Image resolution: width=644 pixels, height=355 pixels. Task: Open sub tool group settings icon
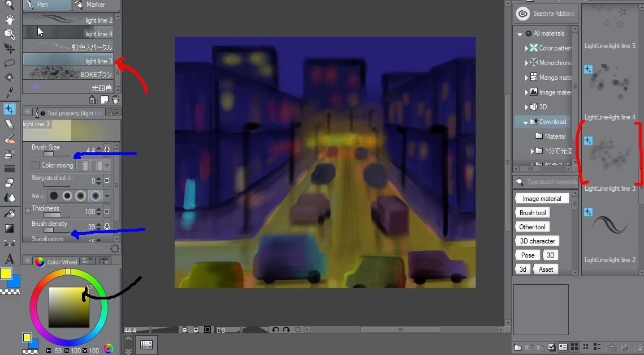93,100
